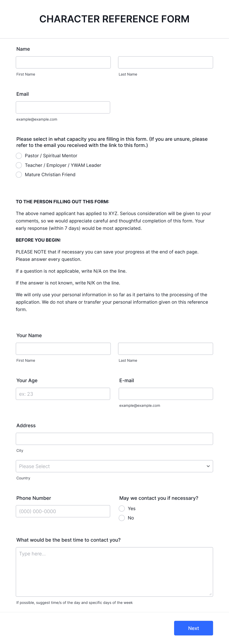This screenshot has height=644, width=229.
Task: Click the City address field
Action: [114, 439]
